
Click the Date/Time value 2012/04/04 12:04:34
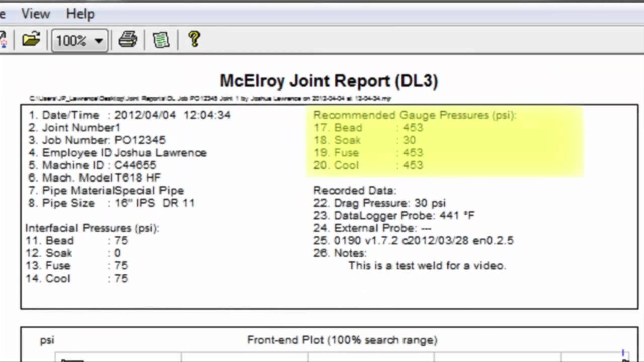point(172,115)
